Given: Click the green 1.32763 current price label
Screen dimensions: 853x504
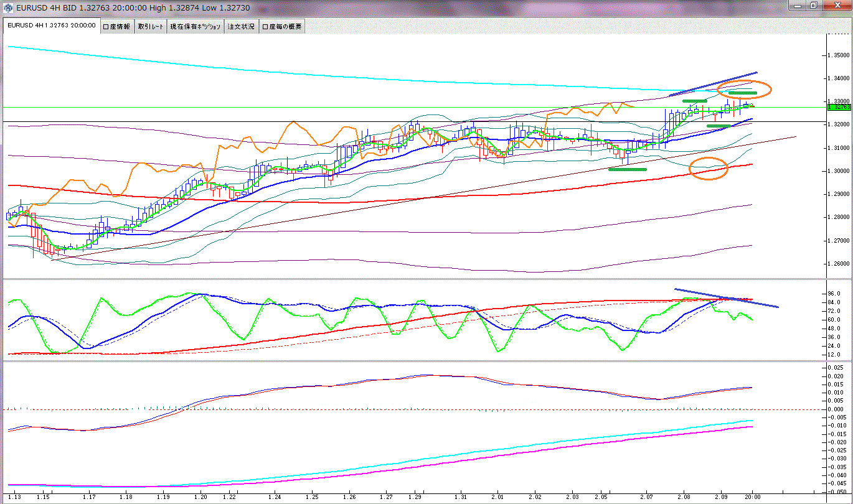Looking at the screenshot, I should pos(837,107).
